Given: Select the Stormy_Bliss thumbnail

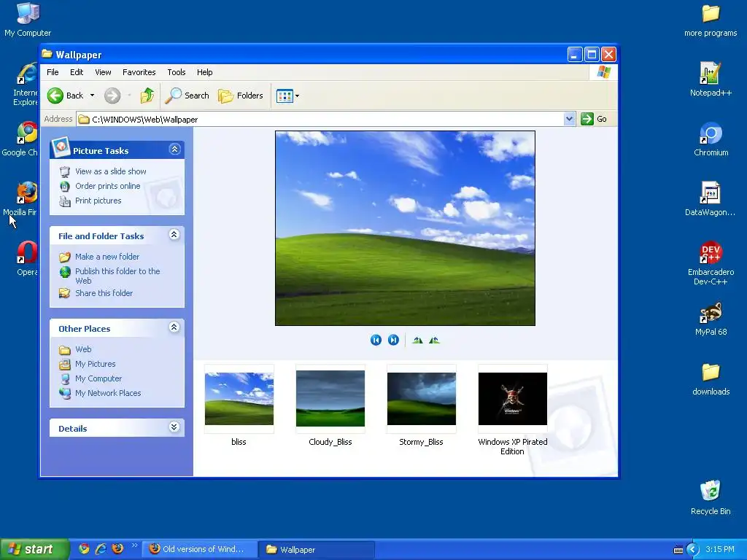Looking at the screenshot, I should coord(422,399).
